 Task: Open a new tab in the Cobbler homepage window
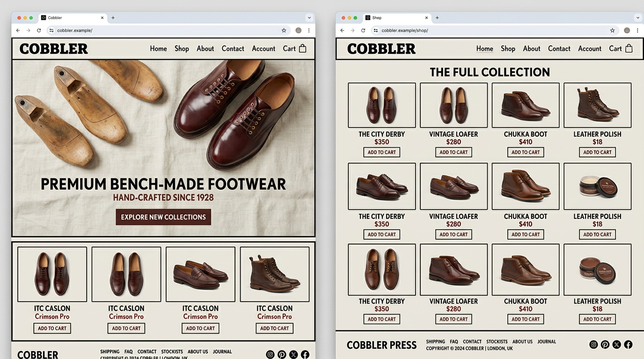point(113,18)
